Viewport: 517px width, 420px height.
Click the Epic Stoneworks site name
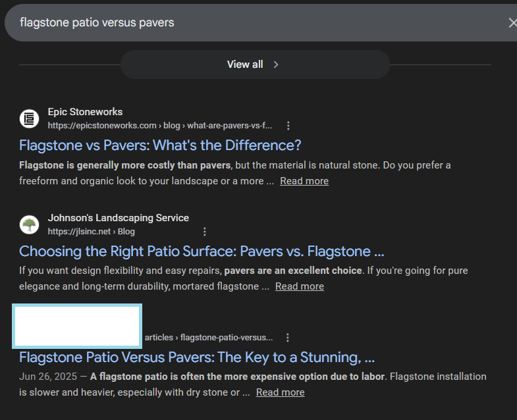pyautogui.click(x=85, y=112)
